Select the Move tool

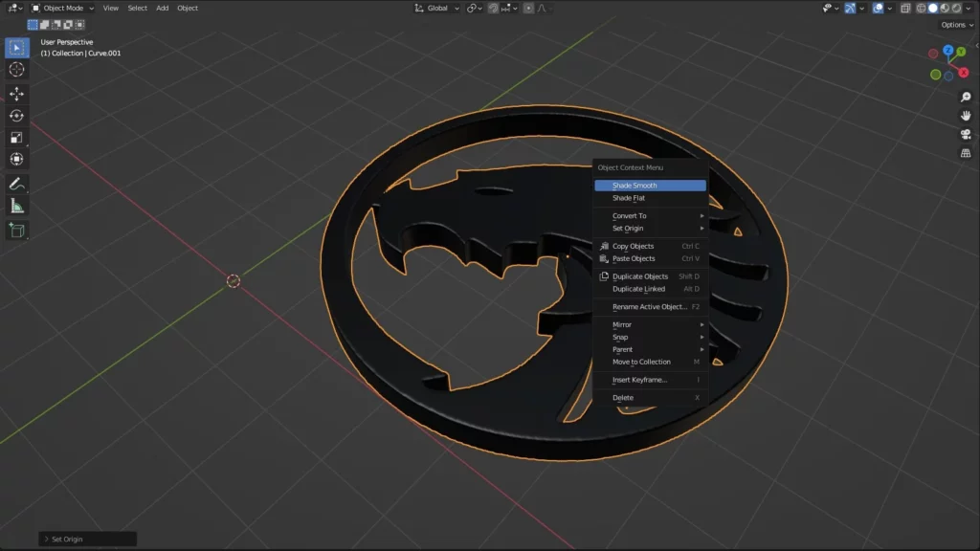click(x=17, y=94)
